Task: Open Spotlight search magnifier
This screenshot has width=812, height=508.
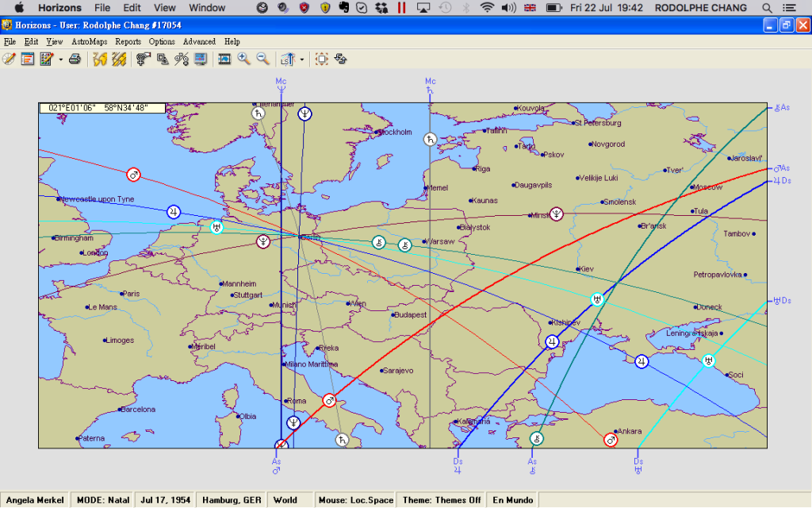Action: (x=767, y=8)
